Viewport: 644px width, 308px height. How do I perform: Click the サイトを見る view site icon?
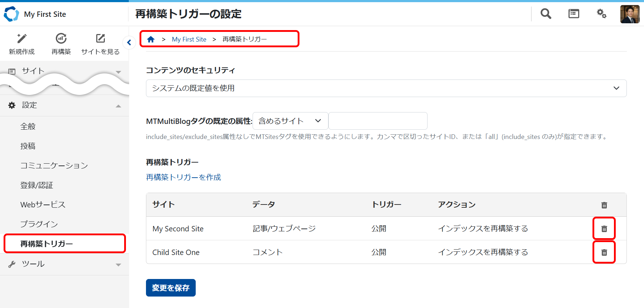(101, 39)
